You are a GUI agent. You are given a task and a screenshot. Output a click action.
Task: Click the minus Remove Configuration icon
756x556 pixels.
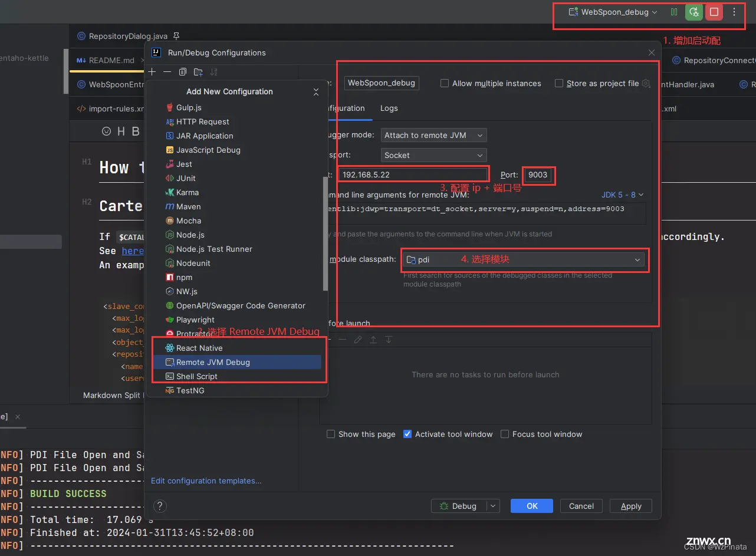167,72
